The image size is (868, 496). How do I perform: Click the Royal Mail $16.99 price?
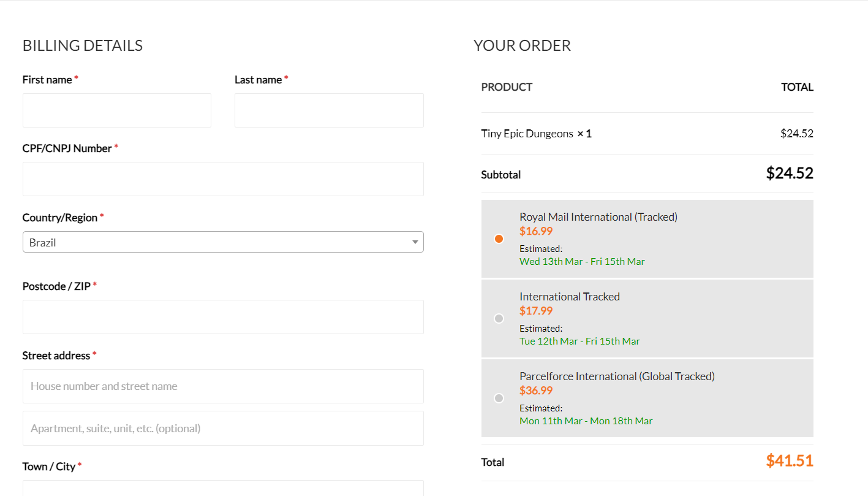point(536,231)
